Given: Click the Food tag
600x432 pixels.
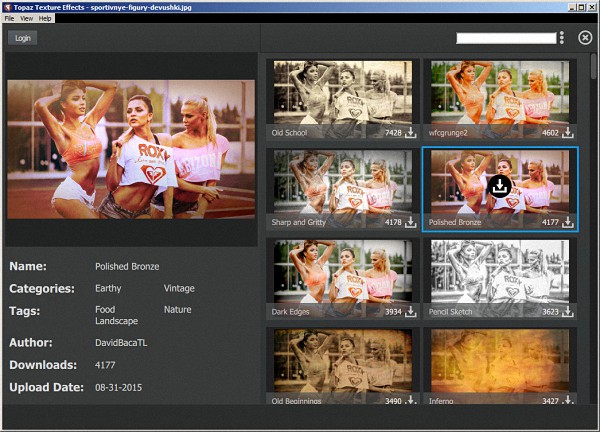Looking at the screenshot, I should pyautogui.click(x=105, y=309).
